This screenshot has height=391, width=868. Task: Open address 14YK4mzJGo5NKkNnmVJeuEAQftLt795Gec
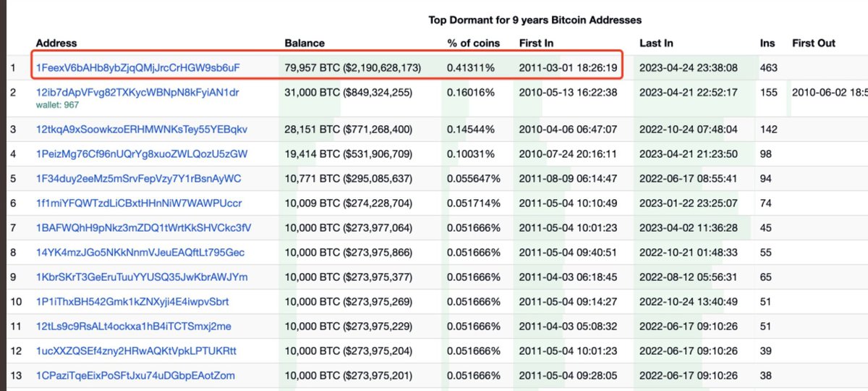click(x=140, y=253)
